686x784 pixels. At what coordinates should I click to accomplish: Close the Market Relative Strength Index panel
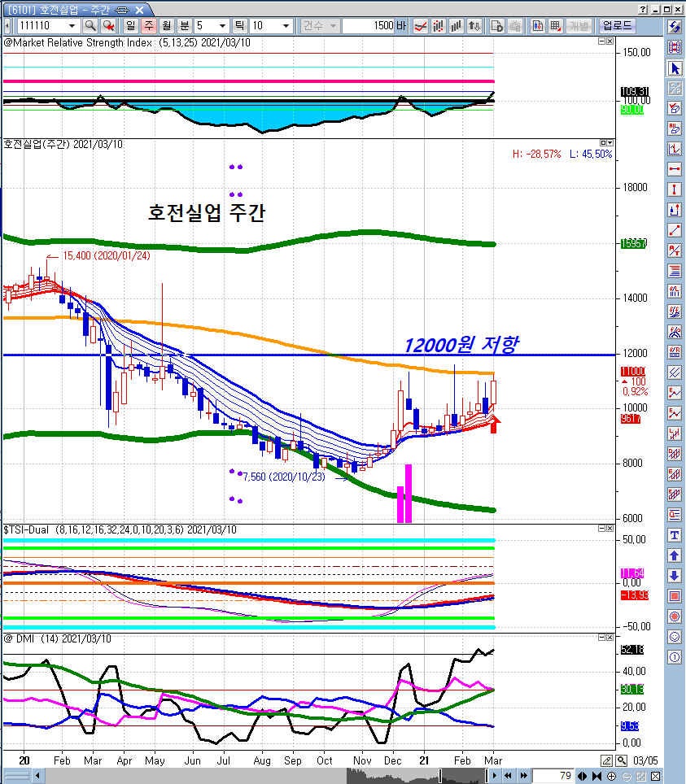[x=610, y=41]
